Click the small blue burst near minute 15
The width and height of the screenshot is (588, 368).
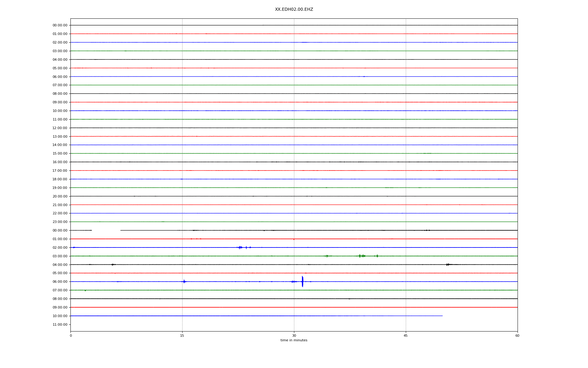[184, 281]
